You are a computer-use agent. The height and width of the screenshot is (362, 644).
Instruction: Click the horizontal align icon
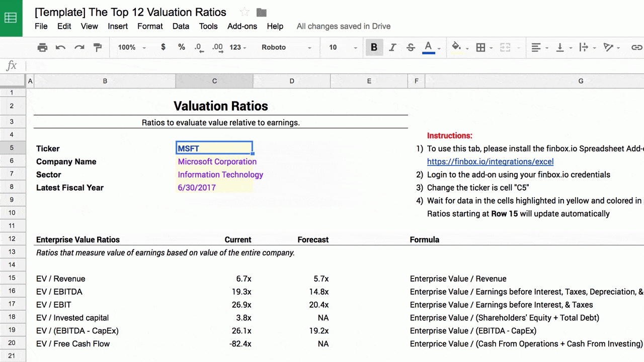pyautogui.click(x=536, y=47)
